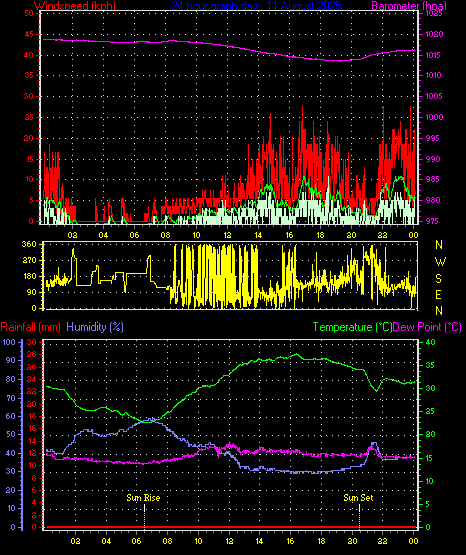Click the Rainfall (mm) legend label
The height and width of the screenshot is (555, 466).
pos(31,327)
